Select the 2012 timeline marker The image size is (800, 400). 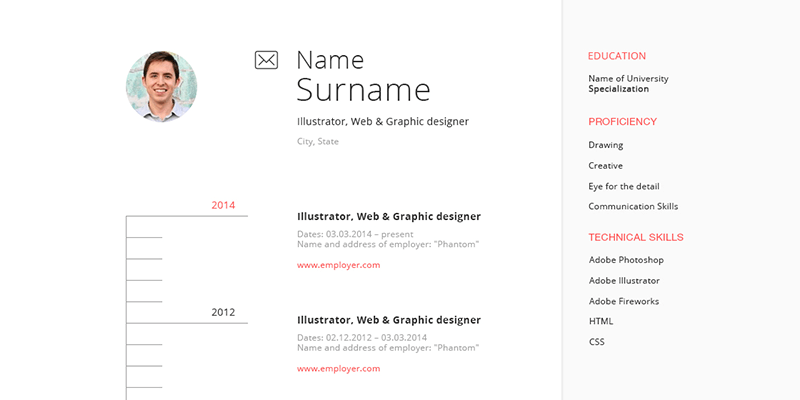tap(223, 312)
